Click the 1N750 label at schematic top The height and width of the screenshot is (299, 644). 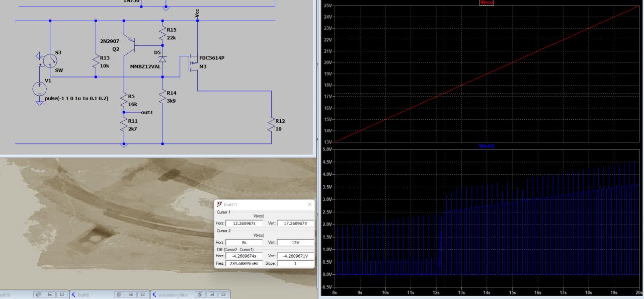tap(131, 2)
